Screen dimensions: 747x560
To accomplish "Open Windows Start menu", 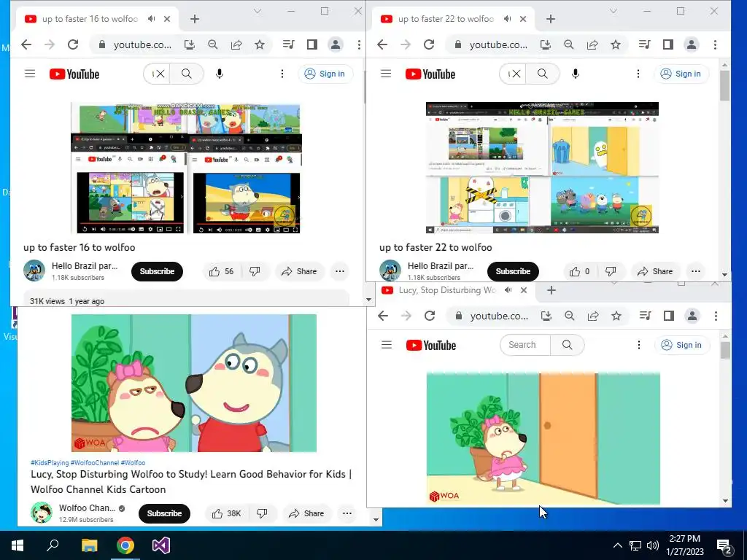I will (18, 545).
